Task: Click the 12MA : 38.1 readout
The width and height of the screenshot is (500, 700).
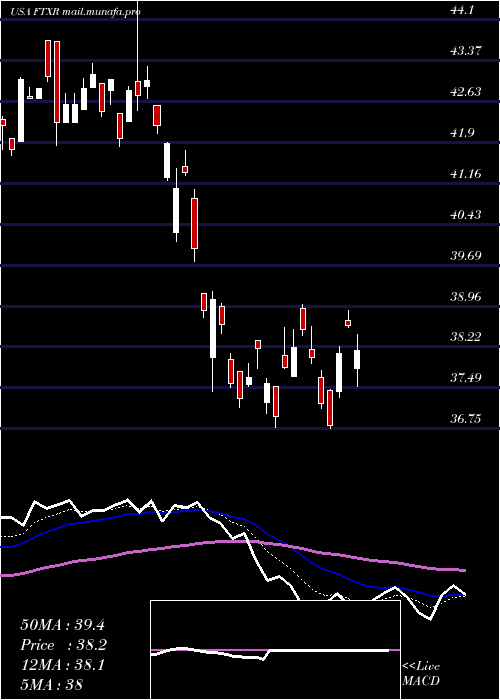Action: click(62, 665)
